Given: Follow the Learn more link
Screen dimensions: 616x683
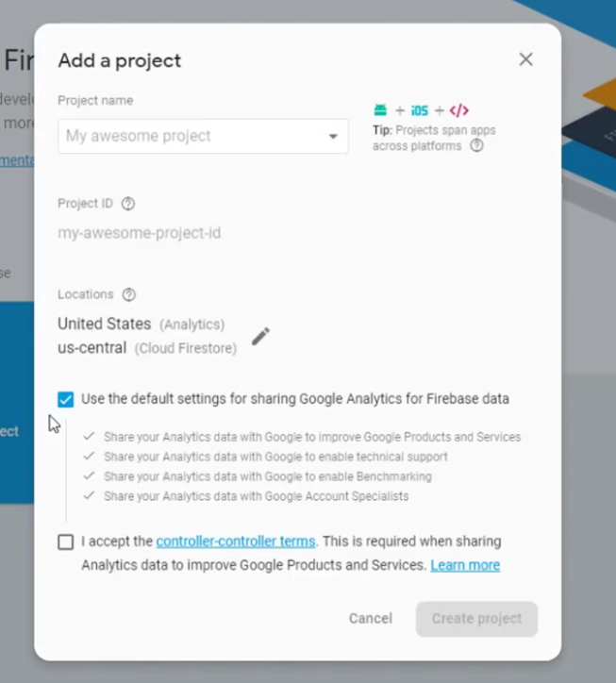Looking at the screenshot, I should pyautogui.click(x=465, y=565).
